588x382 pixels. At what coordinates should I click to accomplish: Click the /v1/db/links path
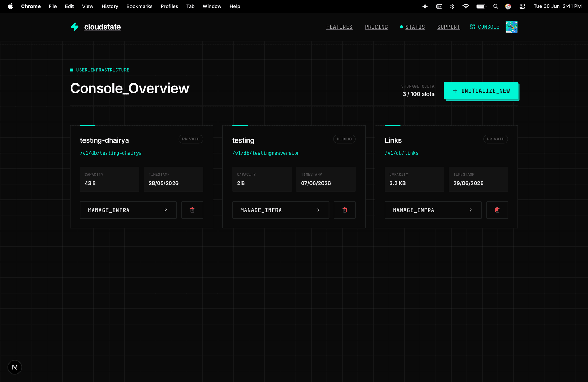402,153
